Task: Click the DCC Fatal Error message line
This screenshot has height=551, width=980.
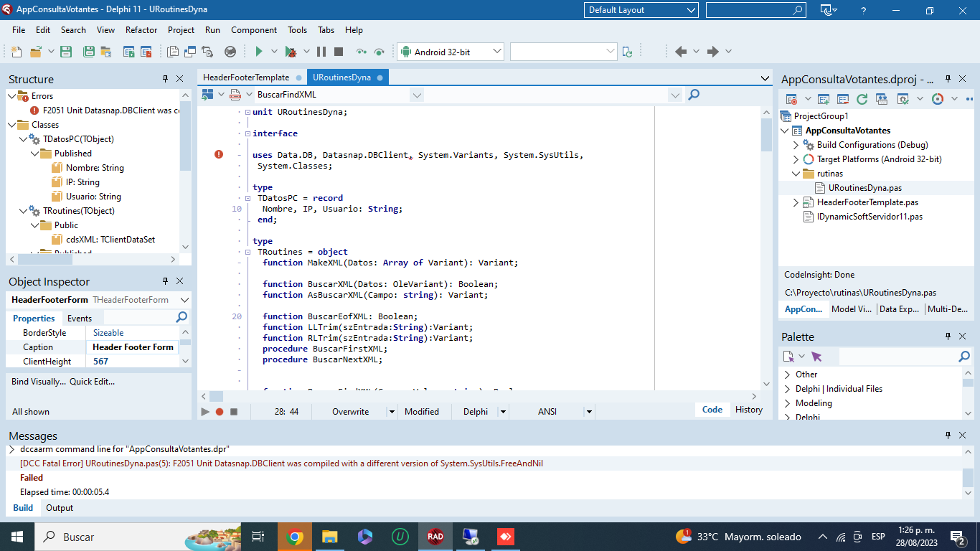Action: (x=281, y=463)
